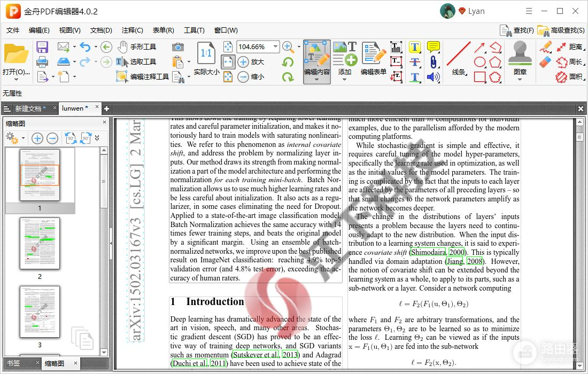Screen dimensions: 588x374
Task: Toggle the Select tool (选取工具)
Action: (137, 62)
